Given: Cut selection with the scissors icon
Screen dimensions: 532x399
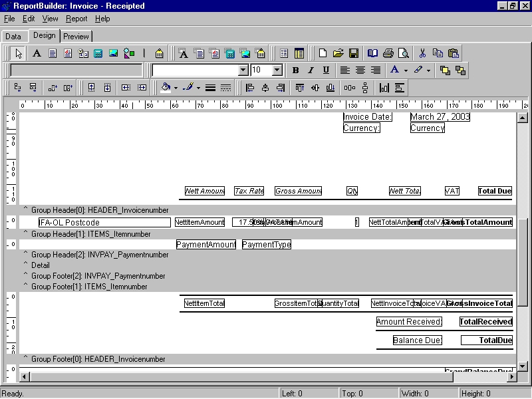Looking at the screenshot, I should point(422,53).
